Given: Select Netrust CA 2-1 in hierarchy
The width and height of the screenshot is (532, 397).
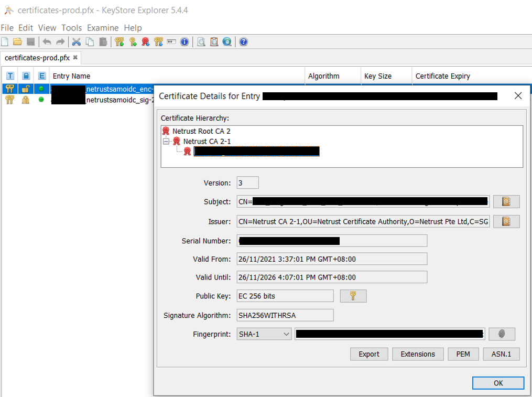Looking at the screenshot, I should [207, 141].
